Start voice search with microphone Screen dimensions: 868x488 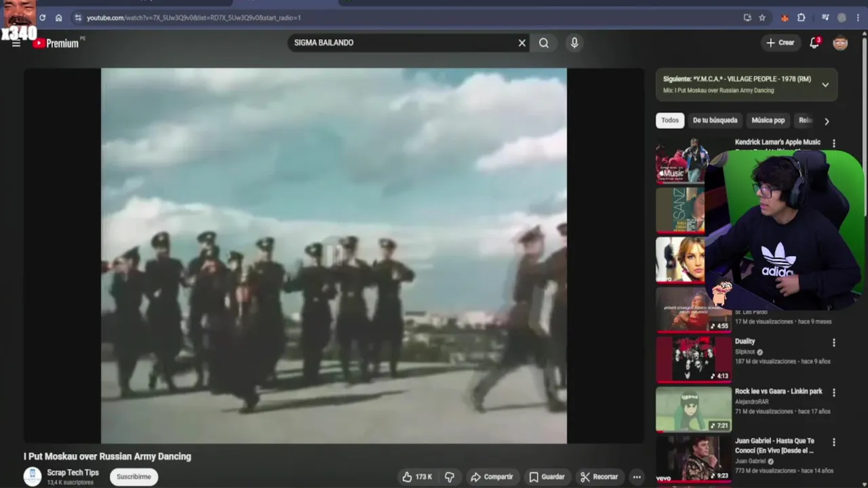point(574,43)
